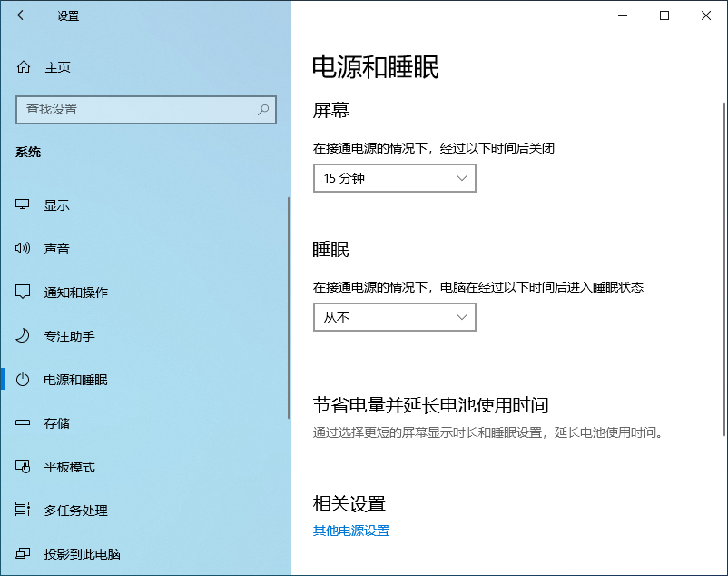
Task: Open the 从不 sleep time dropdown
Action: coord(394,317)
